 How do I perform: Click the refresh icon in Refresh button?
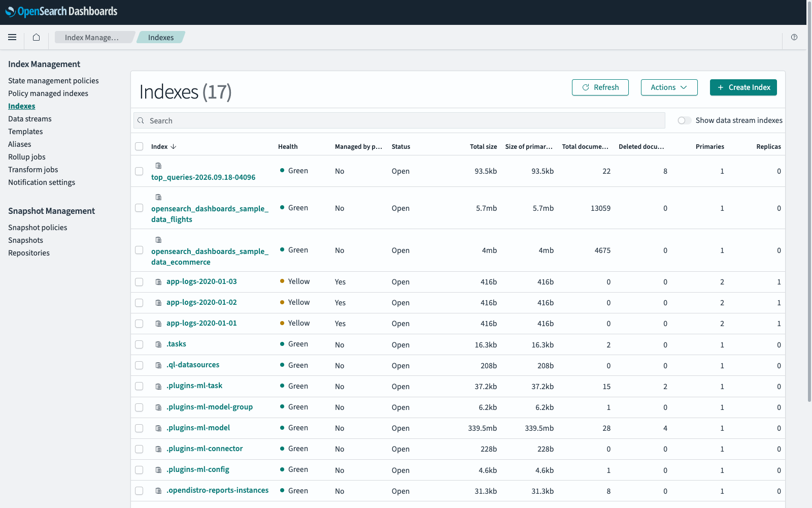coord(586,87)
